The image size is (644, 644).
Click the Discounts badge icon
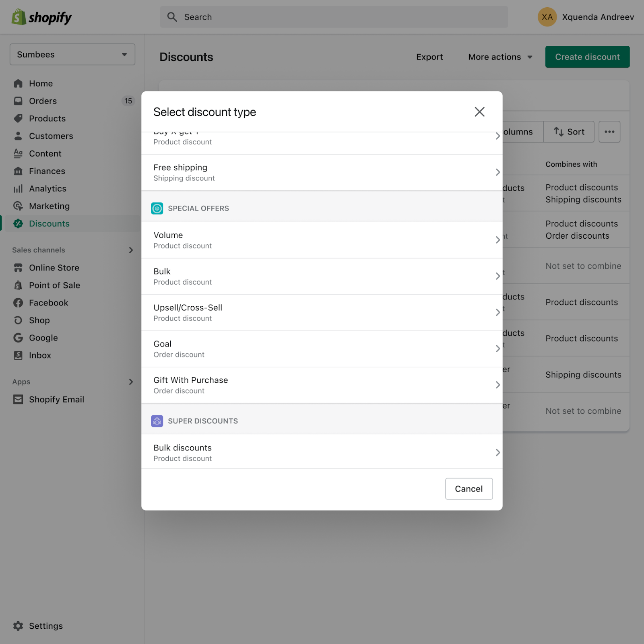(x=18, y=223)
